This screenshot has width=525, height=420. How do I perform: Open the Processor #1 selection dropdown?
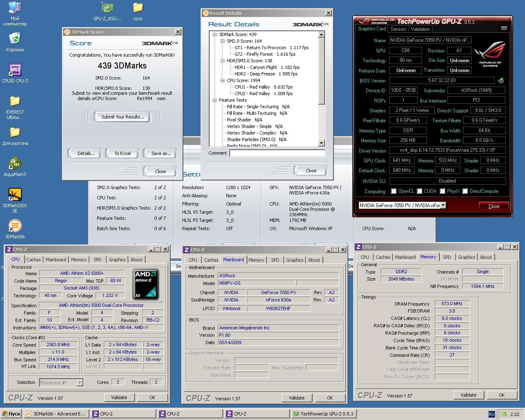tap(80, 382)
